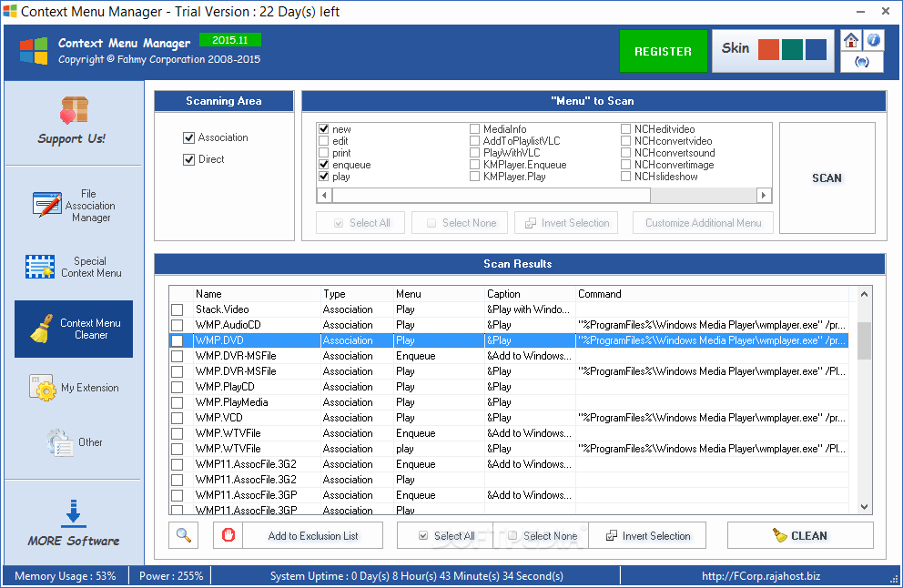
Task: Open the Other section icon
Action: point(60,442)
